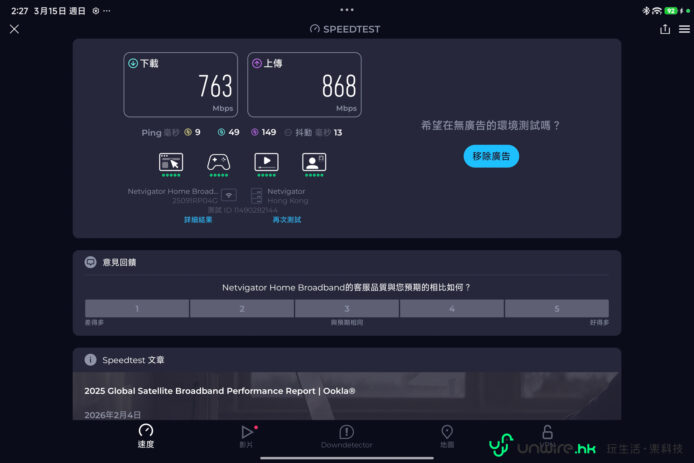Close the Speedtest results with the X
The width and height of the screenshot is (694, 463).
[14, 29]
